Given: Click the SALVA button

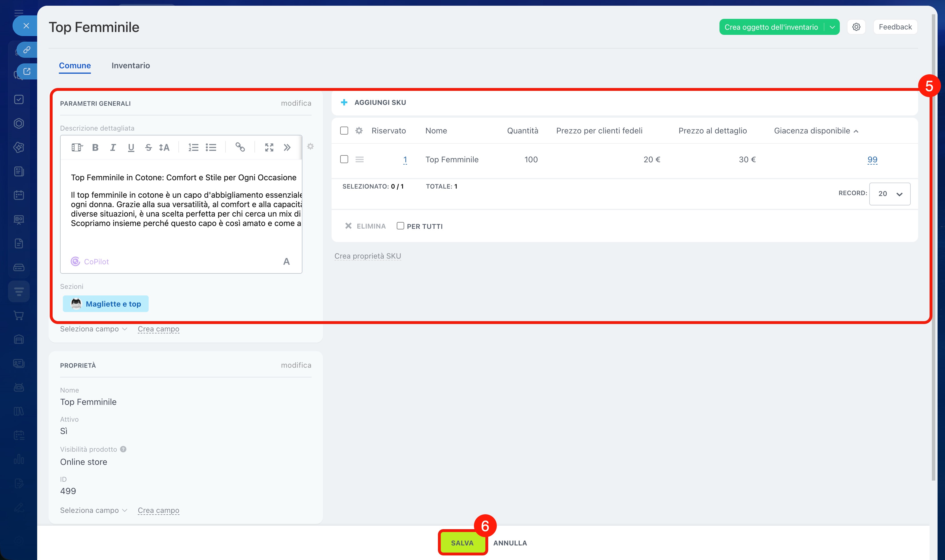Looking at the screenshot, I should [462, 543].
